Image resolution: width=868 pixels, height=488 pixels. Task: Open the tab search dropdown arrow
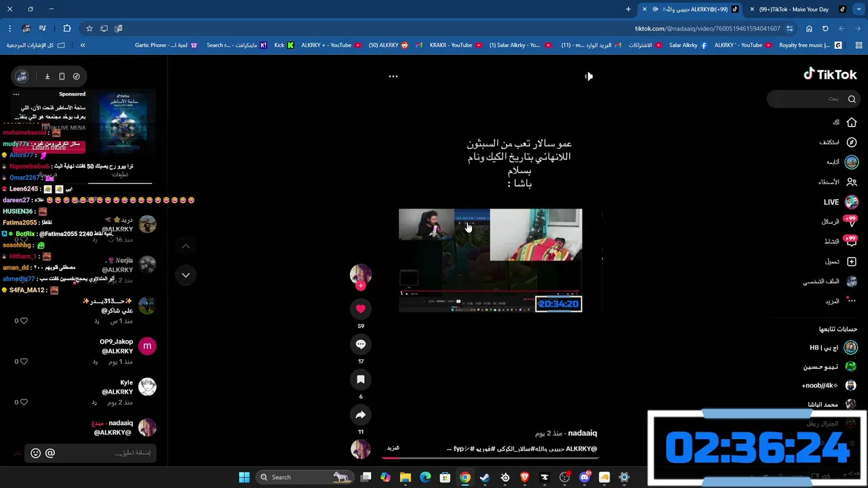[859, 9]
